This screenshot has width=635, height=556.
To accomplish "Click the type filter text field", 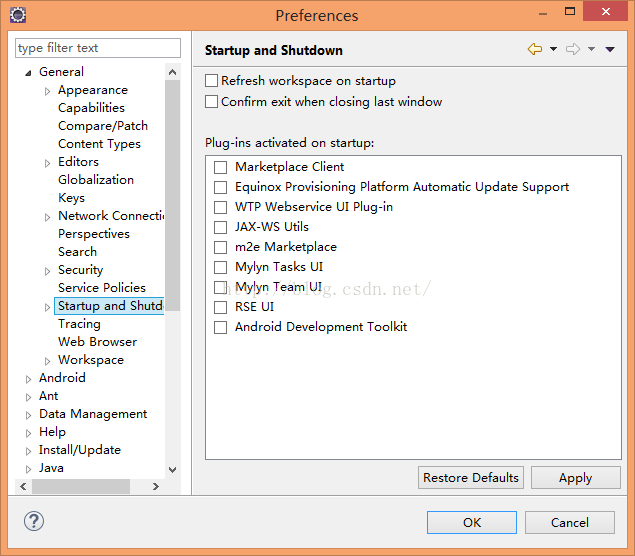I will (x=98, y=48).
